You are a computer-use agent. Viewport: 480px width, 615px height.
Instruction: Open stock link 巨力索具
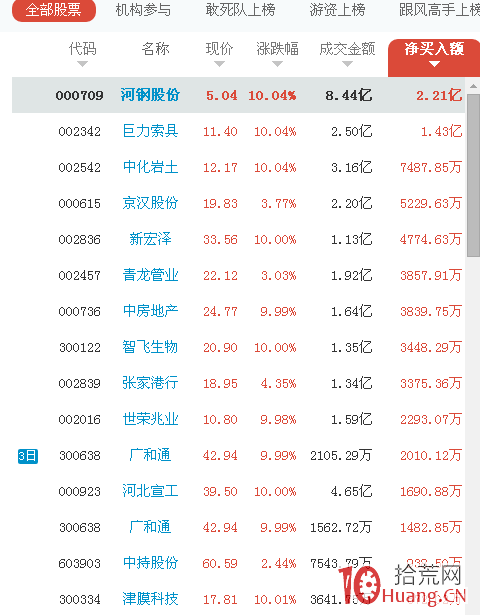[x=150, y=131]
